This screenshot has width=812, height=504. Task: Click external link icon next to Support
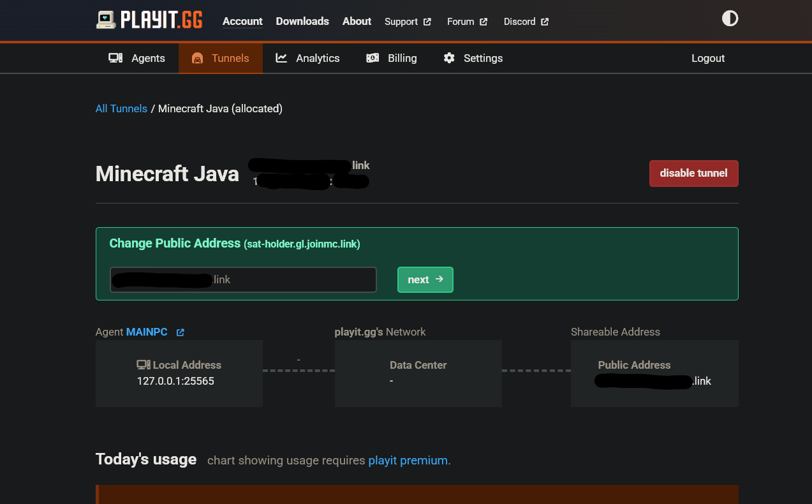[x=427, y=22]
